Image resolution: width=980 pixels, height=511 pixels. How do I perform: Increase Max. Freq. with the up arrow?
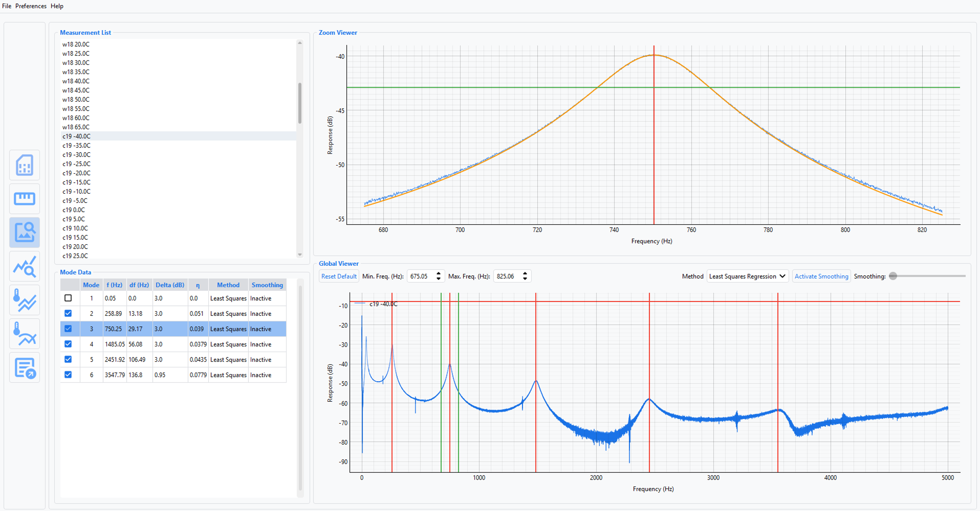(x=525, y=274)
